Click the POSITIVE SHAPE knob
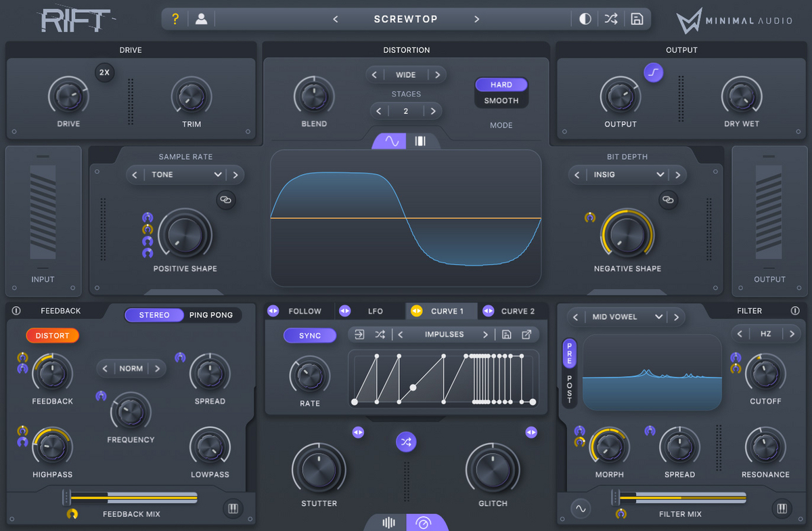Viewport: 812px width, 531px height. (x=185, y=234)
